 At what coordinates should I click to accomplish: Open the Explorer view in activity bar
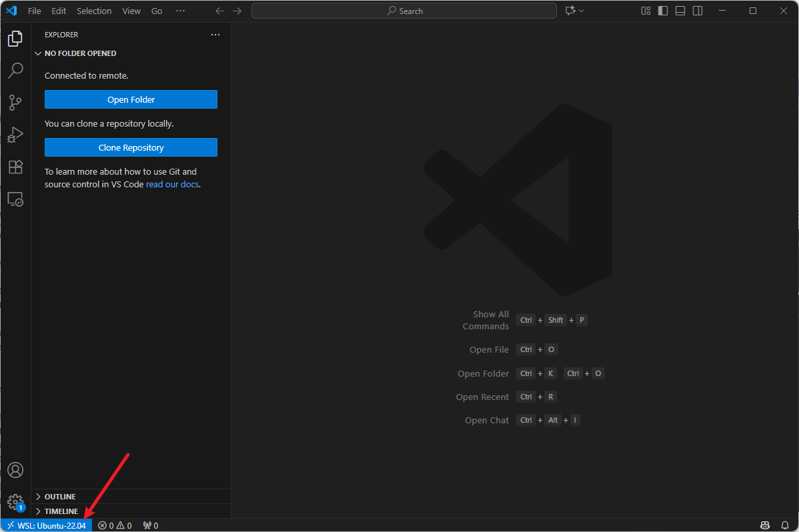[x=15, y=39]
